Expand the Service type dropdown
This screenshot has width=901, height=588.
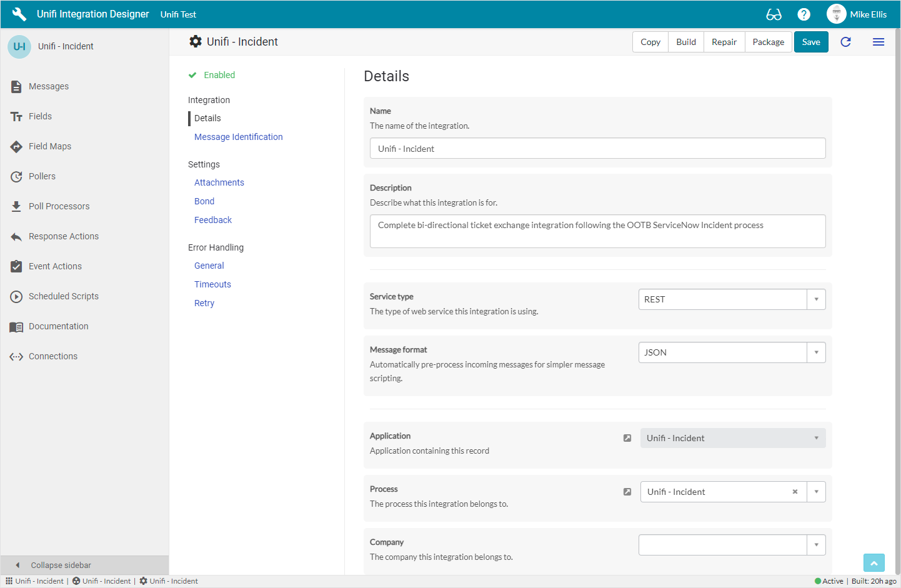tap(816, 299)
